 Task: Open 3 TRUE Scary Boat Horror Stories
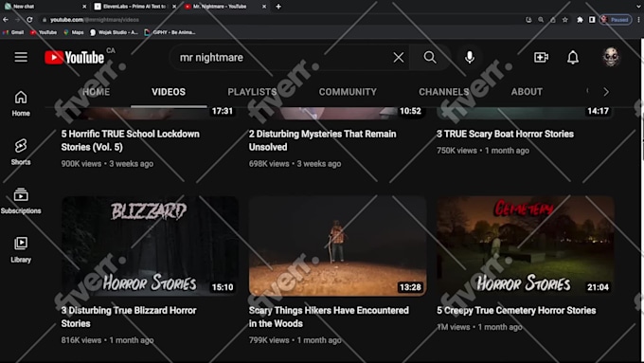tap(505, 134)
